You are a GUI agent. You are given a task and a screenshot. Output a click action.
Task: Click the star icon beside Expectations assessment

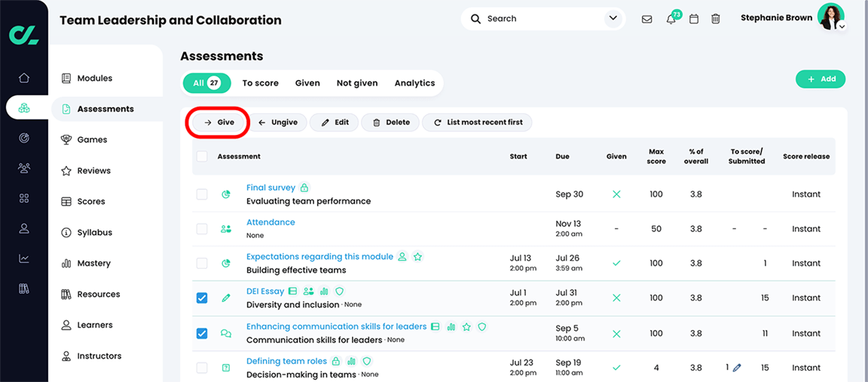pos(418,257)
